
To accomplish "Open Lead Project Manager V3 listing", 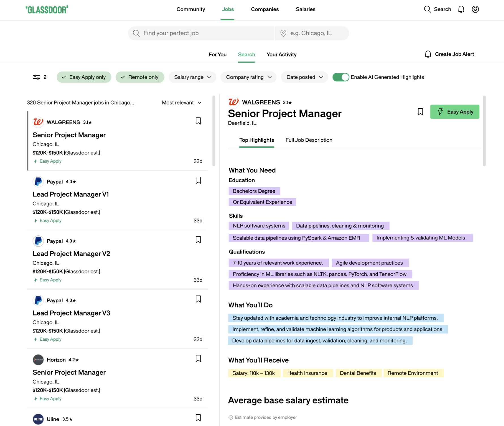I will tap(118, 319).
